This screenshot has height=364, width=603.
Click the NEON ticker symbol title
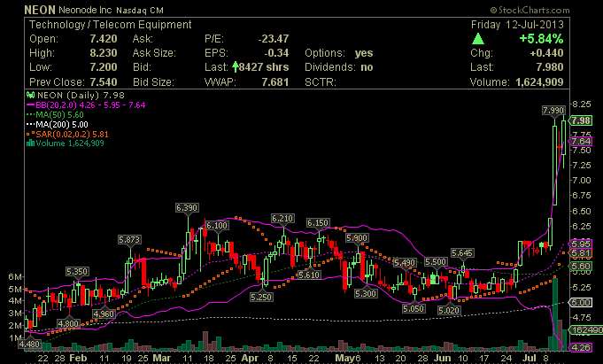40,10
